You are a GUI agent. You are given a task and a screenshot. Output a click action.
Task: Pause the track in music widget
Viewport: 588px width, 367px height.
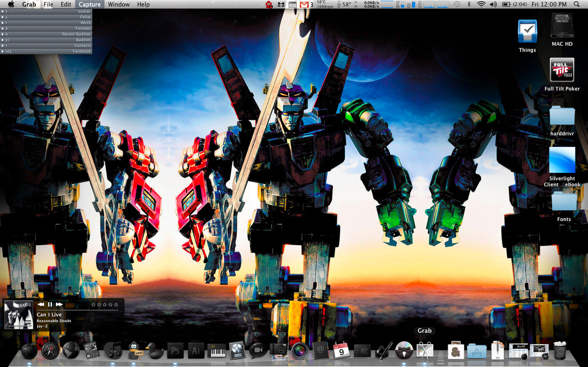[50, 305]
